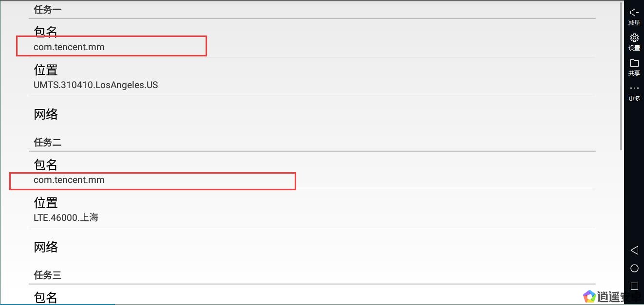Open 包名 setting under 任务三
Image resolution: width=644 pixels, height=305 pixels.
(x=312, y=297)
